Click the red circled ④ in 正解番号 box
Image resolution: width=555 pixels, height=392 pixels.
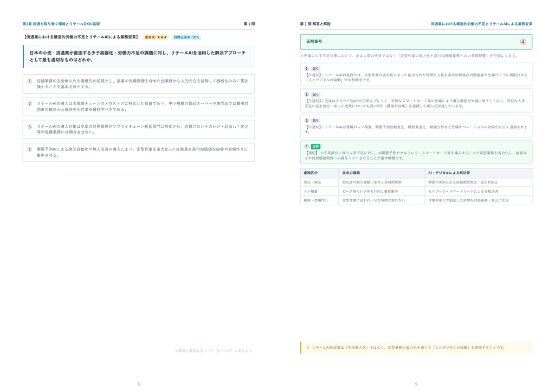point(523,42)
